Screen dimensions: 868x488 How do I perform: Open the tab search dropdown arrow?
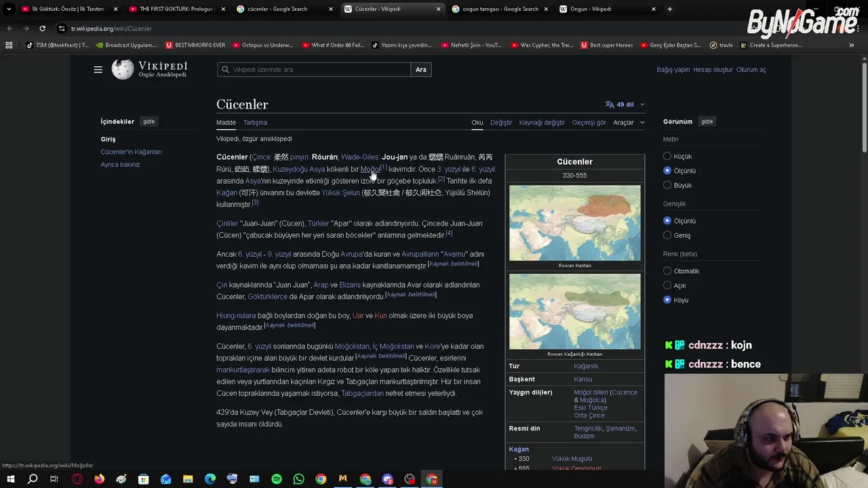[x=9, y=9]
